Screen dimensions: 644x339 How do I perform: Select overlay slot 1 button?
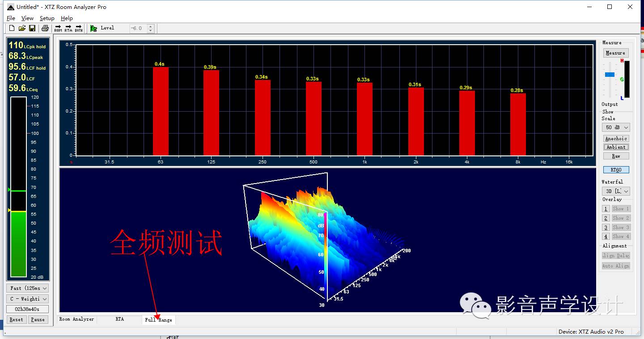(x=606, y=209)
